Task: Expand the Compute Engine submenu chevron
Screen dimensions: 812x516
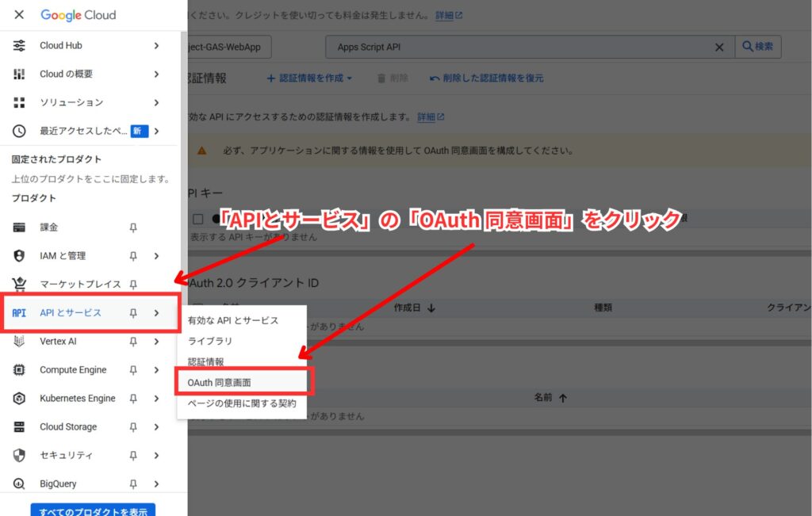Action: (x=156, y=369)
